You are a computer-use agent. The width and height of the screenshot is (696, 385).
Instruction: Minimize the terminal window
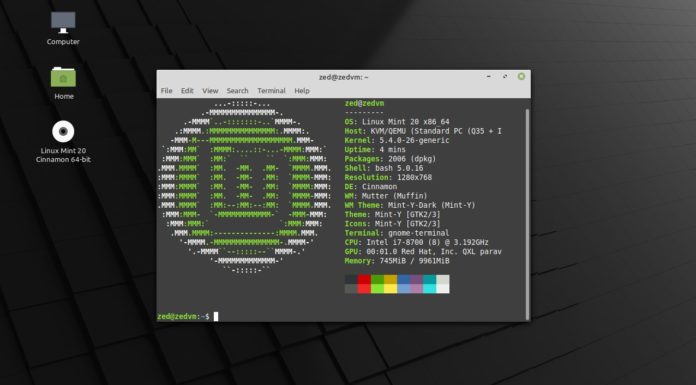[x=488, y=76]
